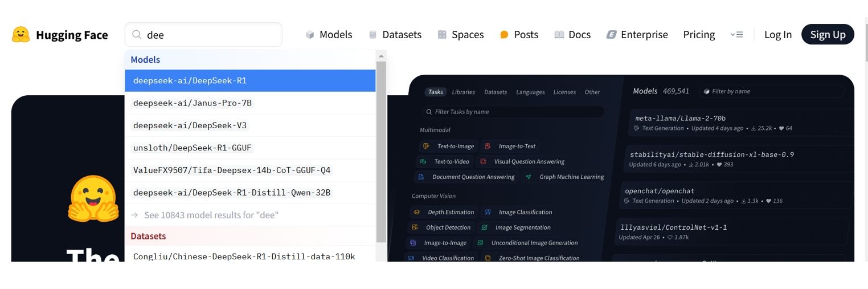Click the Filter by name cube icon
The height and width of the screenshot is (289, 868).
pos(707,91)
